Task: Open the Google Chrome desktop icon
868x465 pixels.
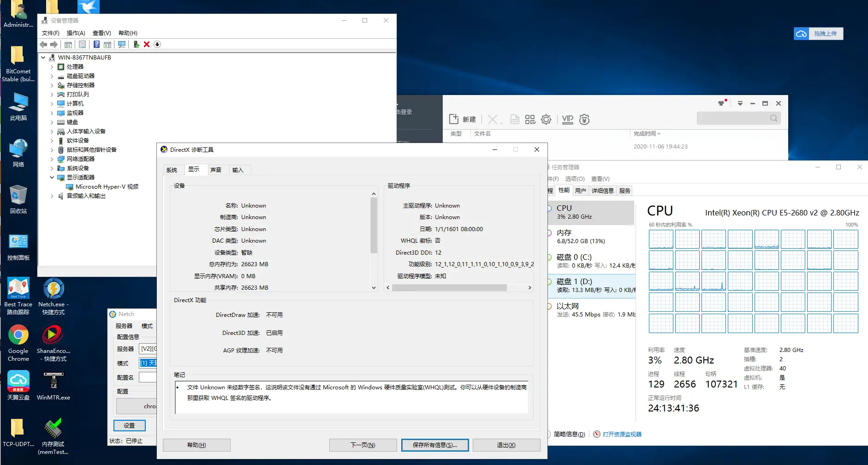Action: (18, 343)
